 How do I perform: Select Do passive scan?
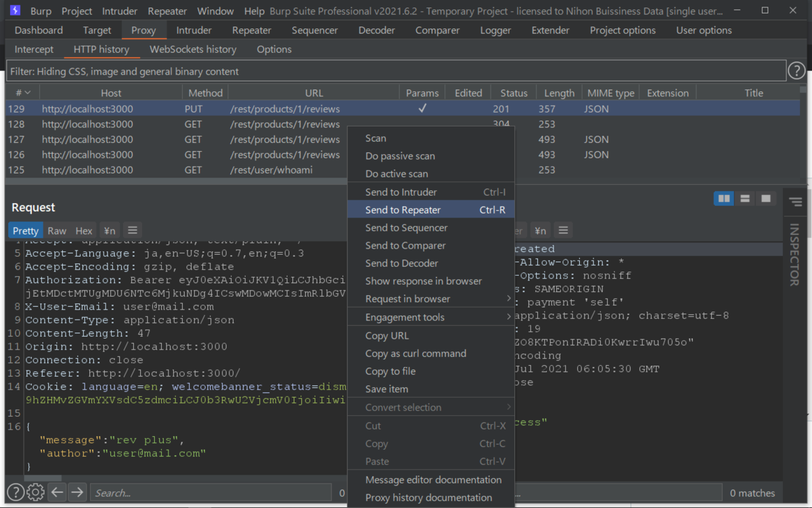click(431, 156)
